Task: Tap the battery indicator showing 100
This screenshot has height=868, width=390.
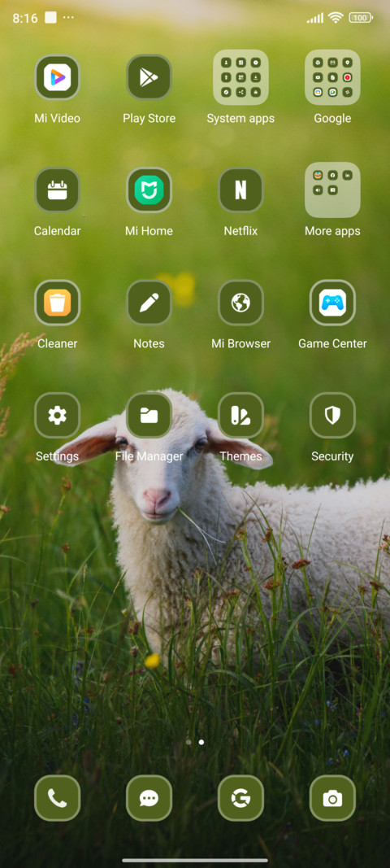Action: click(x=361, y=18)
